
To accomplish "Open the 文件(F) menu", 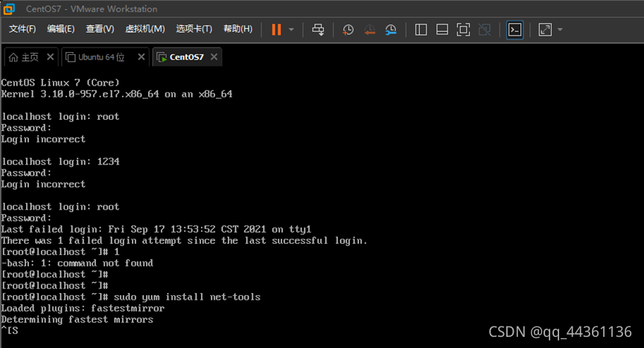I will click(22, 29).
